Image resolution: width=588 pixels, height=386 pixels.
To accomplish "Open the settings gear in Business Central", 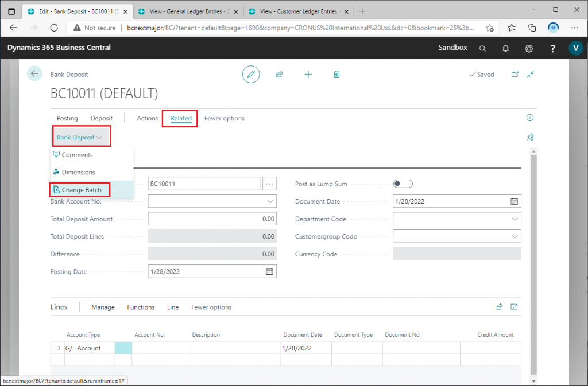I will click(x=529, y=48).
